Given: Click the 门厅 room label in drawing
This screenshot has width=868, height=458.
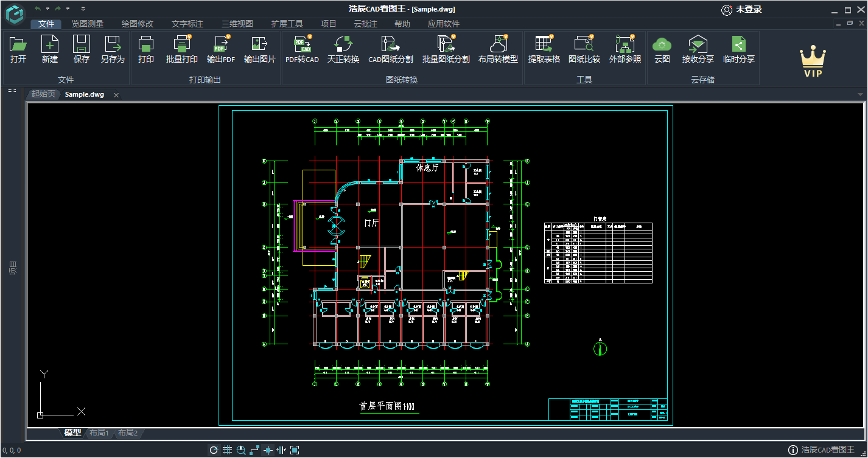Looking at the screenshot, I should (x=372, y=223).
